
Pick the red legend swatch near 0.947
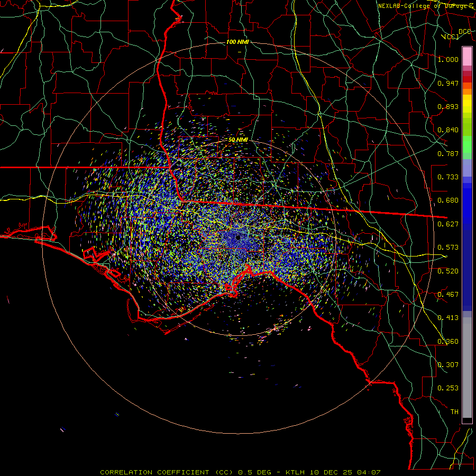coord(467,79)
